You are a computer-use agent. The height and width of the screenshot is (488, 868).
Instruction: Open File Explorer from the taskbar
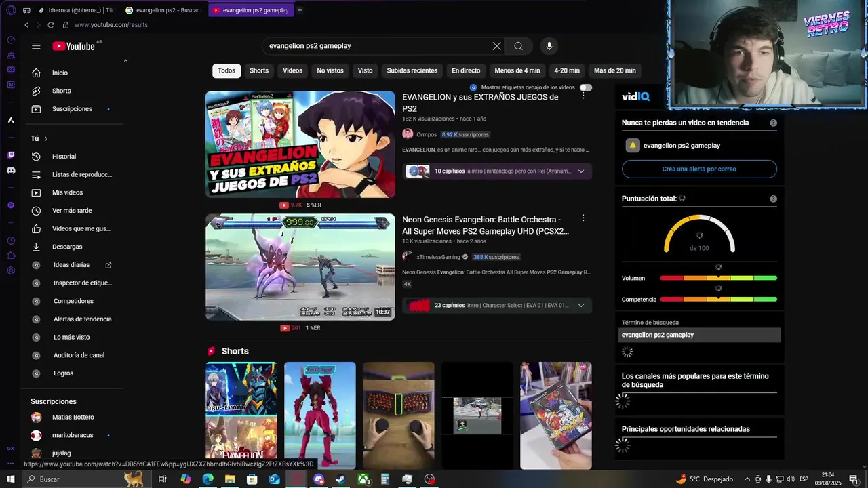click(230, 479)
